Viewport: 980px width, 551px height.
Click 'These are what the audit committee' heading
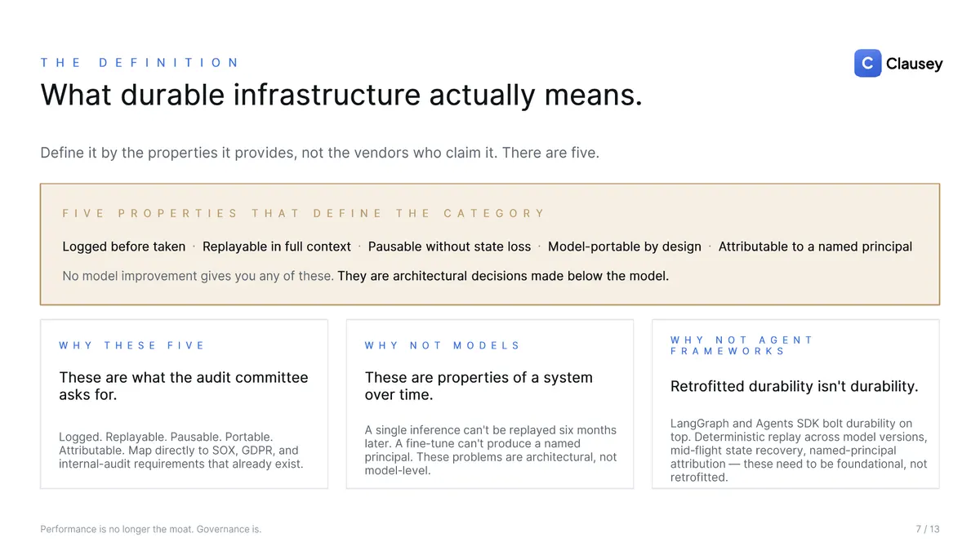point(184,386)
